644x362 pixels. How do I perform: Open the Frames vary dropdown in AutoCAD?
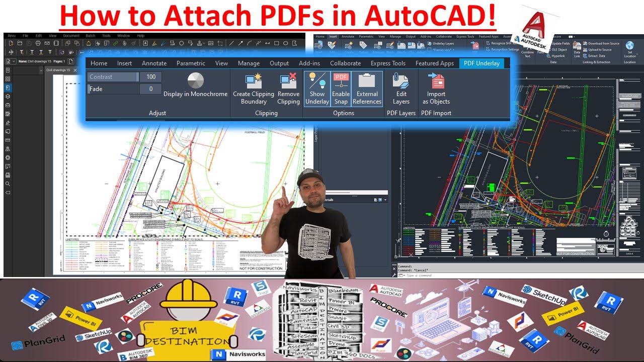(441, 50)
